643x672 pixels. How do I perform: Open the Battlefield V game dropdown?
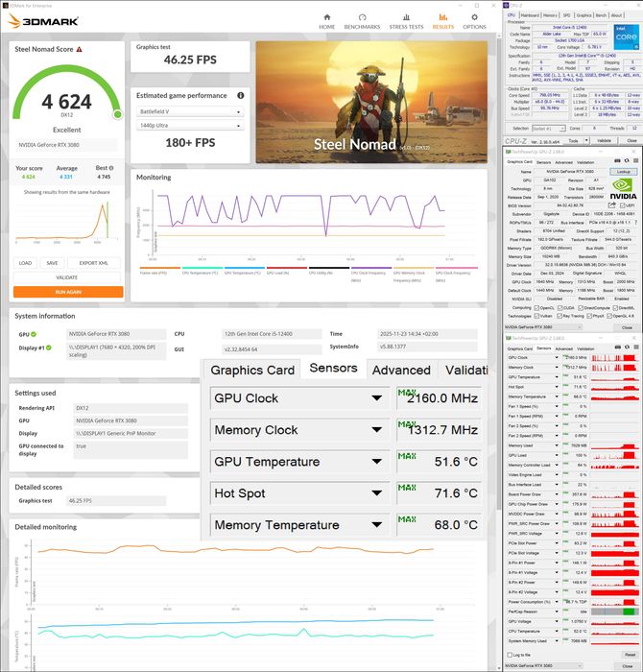191,111
